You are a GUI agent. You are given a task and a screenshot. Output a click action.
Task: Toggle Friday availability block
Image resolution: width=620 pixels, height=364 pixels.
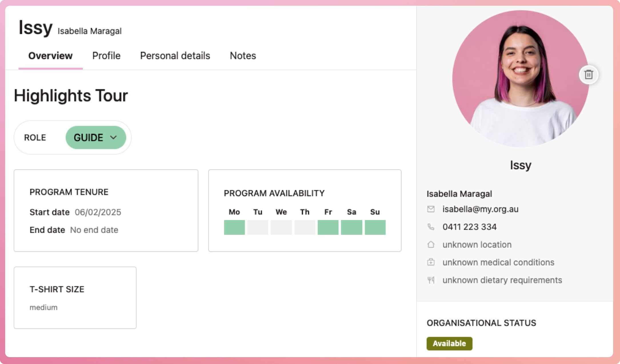click(x=328, y=227)
